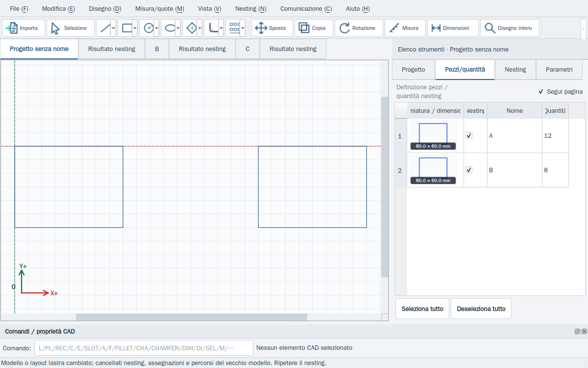
Task: Open the fillet tool dropdown arrow
Action: (x=221, y=28)
